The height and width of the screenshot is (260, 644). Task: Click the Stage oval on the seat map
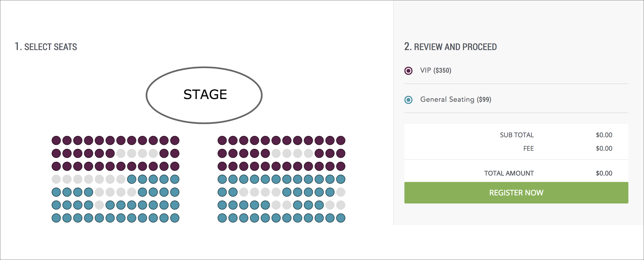point(204,95)
